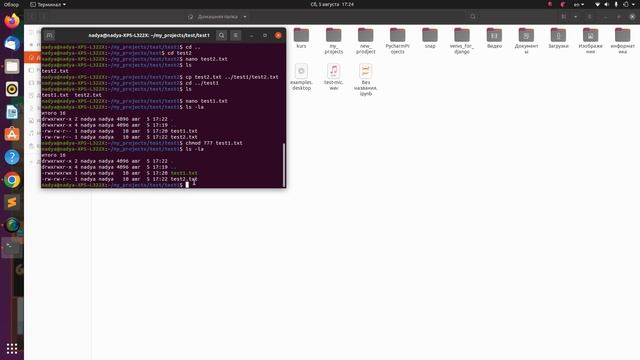640x360 pixels.
Task: Open the Загрузки folder
Action: pos(558,38)
